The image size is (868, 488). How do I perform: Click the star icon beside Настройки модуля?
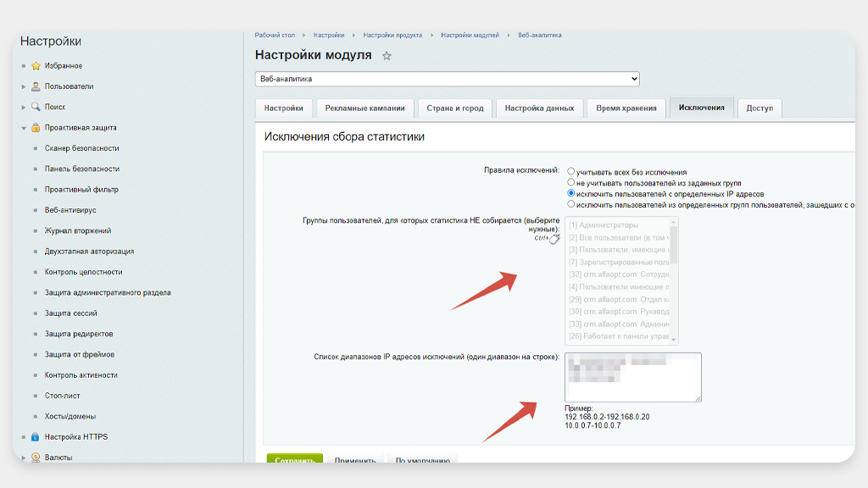pos(387,56)
